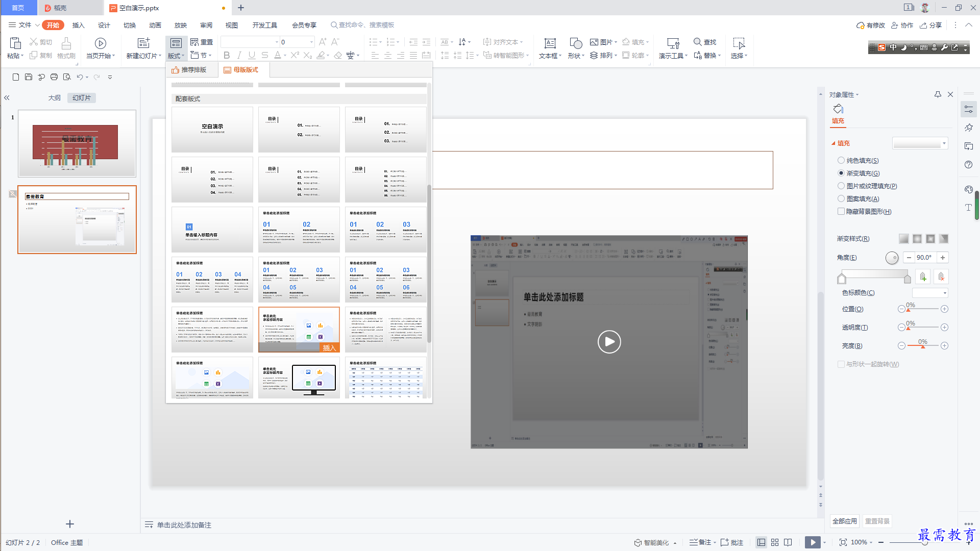
Task: Undo the last action
Action: pos(80,77)
